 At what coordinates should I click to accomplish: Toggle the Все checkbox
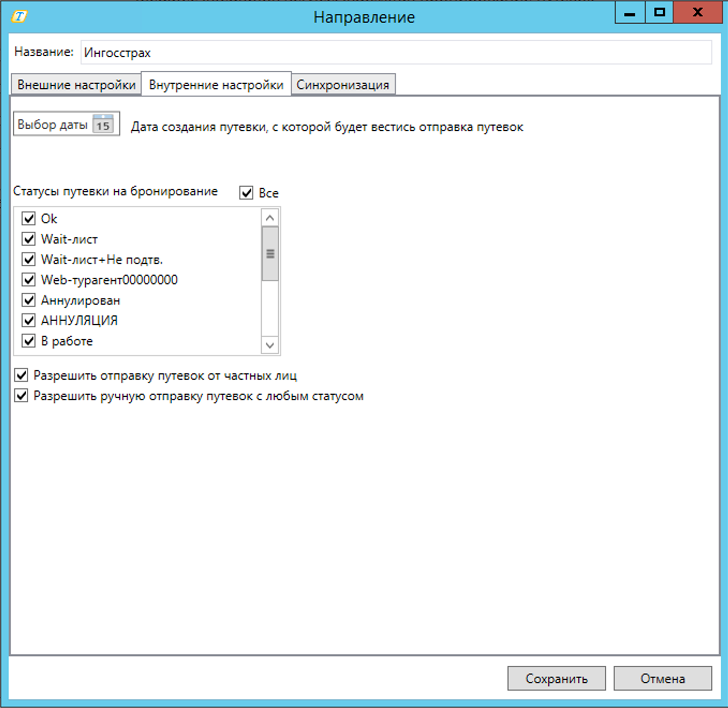[x=246, y=193]
